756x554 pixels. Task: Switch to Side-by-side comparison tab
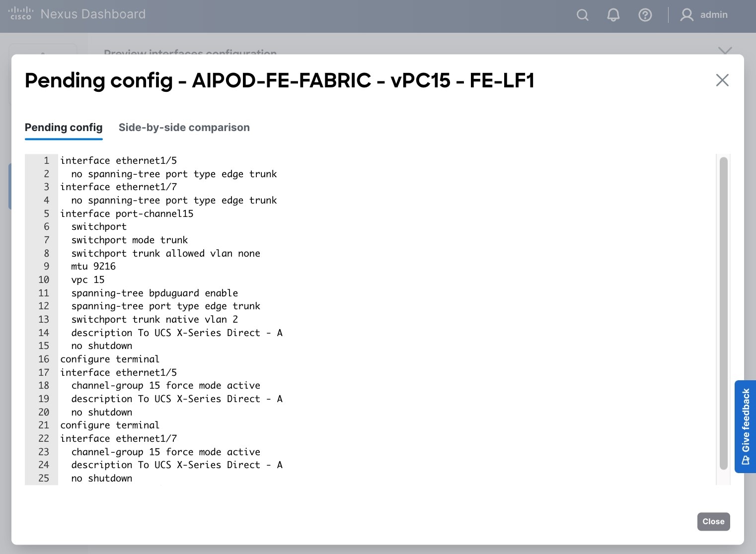coord(184,128)
